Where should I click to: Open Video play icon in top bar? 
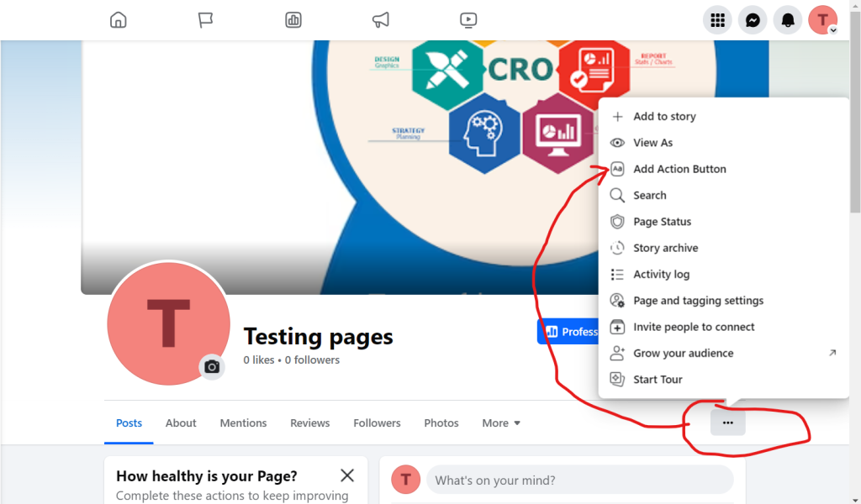point(468,20)
